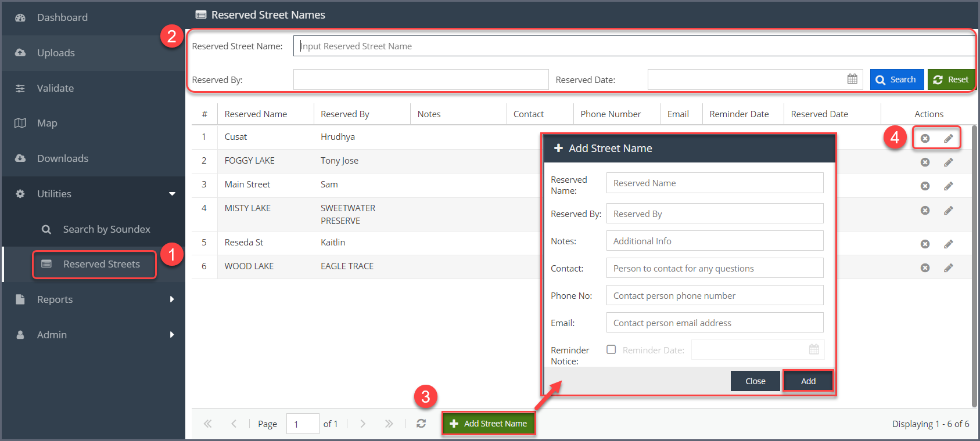Image resolution: width=980 pixels, height=441 pixels.
Task: Click the Dashboard gauge icon
Action: (20, 17)
